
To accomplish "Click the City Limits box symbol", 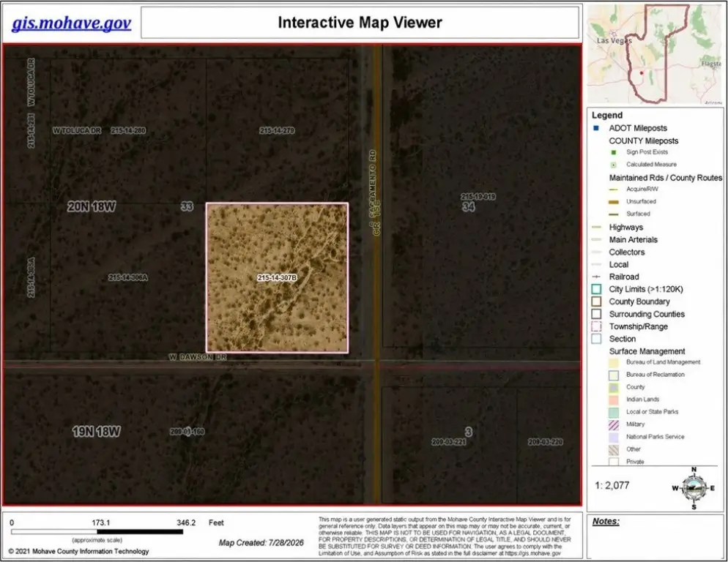I will (597, 289).
